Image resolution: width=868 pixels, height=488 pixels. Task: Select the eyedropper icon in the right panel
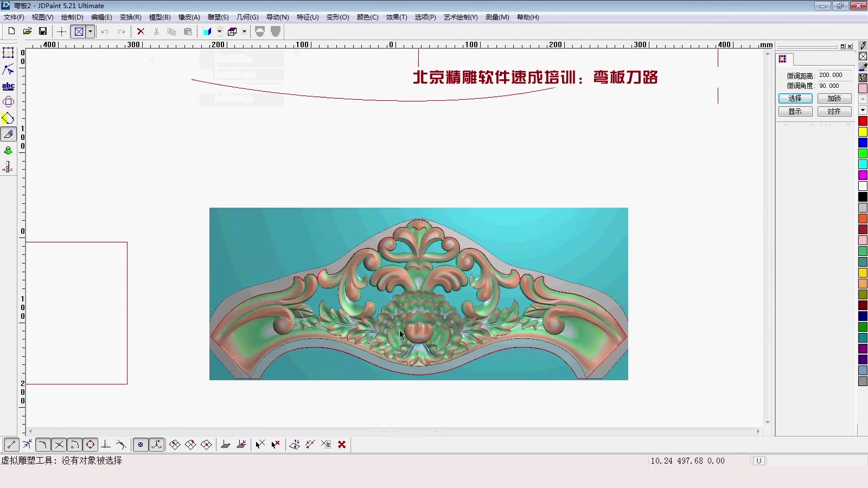click(864, 68)
